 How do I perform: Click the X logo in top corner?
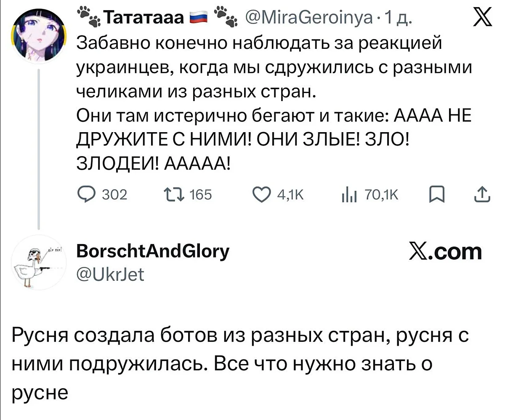tap(483, 19)
